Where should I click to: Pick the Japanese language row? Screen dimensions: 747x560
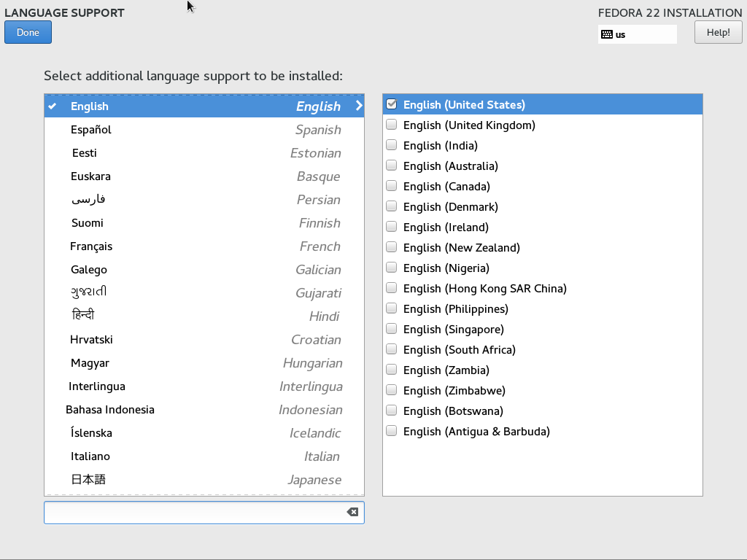(x=204, y=480)
